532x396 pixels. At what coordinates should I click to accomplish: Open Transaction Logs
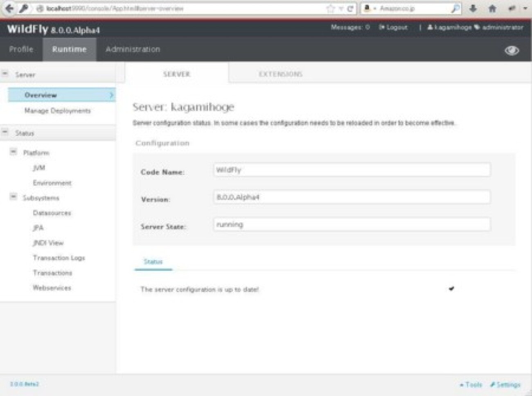(59, 258)
